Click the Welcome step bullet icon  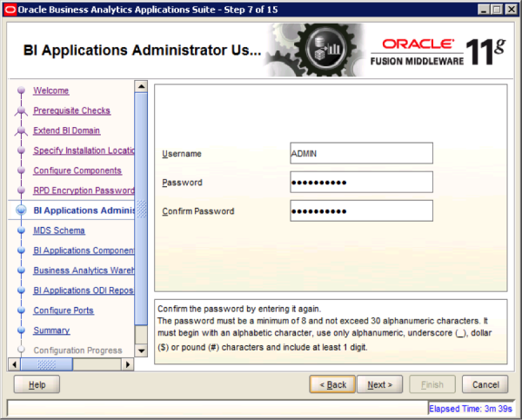[21, 90]
